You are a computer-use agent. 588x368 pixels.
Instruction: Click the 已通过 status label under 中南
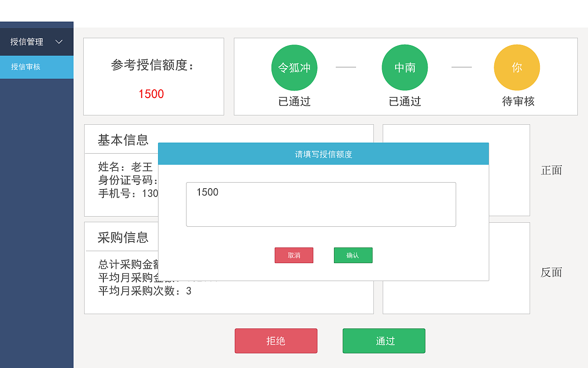pyautogui.click(x=405, y=102)
